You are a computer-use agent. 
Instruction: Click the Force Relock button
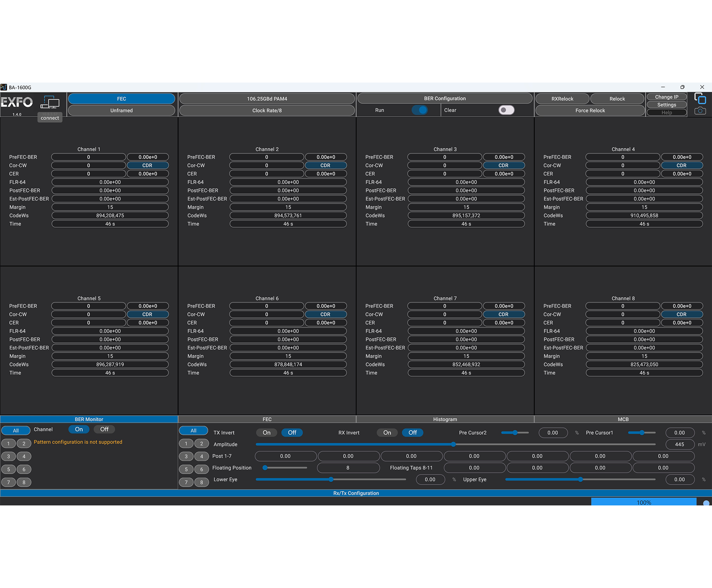[590, 110]
